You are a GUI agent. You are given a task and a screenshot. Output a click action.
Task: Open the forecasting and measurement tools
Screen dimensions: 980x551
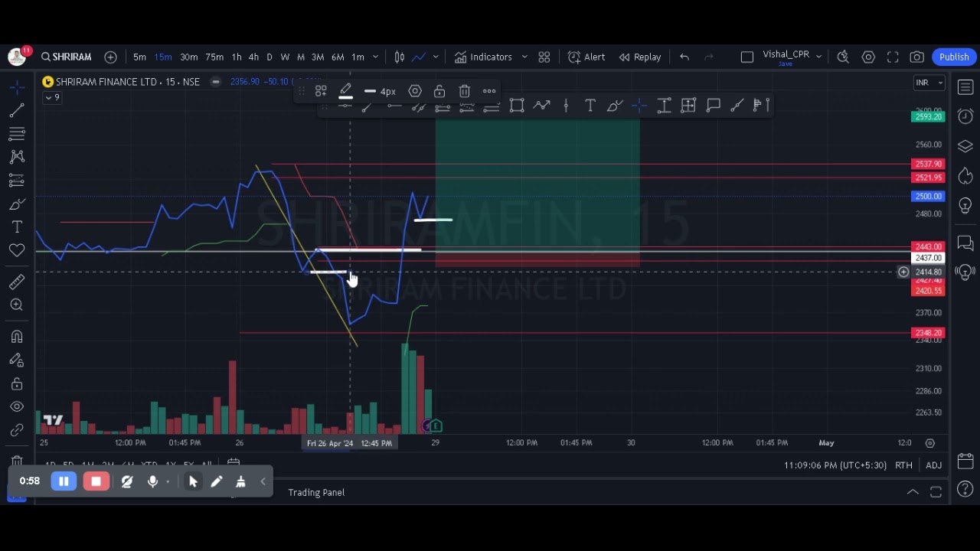coord(17,181)
